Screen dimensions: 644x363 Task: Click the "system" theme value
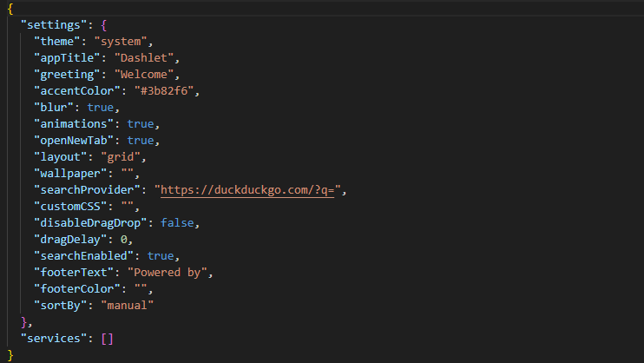pyautogui.click(x=123, y=41)
